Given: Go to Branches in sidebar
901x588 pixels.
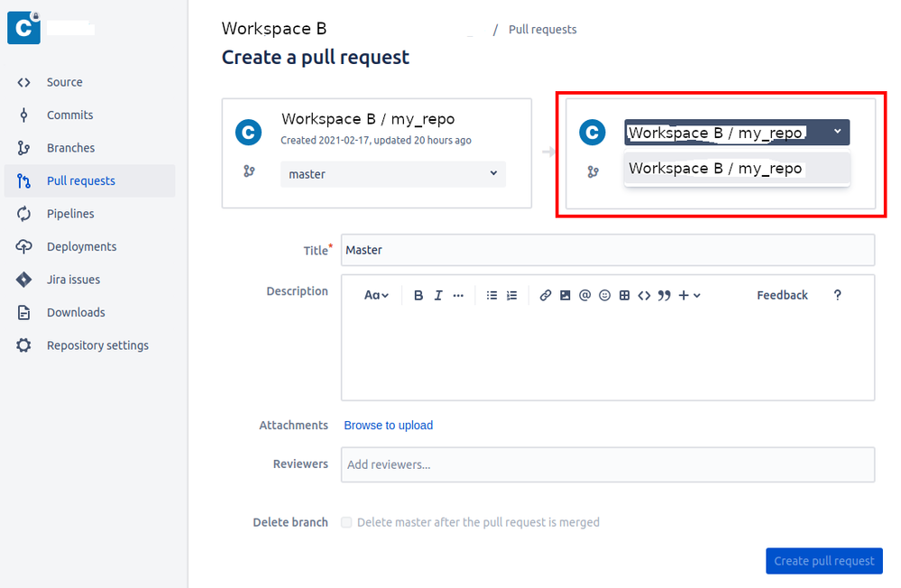Looking at the screenshot, I should coord(70,148).
